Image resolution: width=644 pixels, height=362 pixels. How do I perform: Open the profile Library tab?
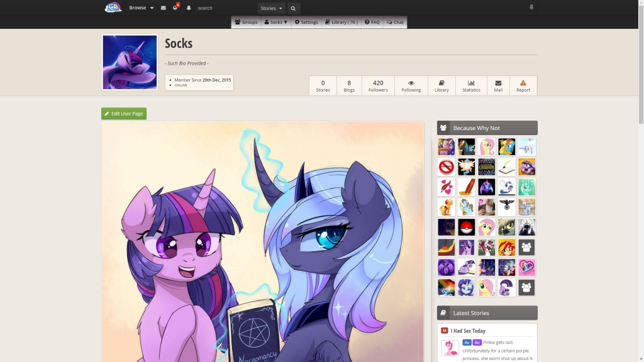point(441,85)
